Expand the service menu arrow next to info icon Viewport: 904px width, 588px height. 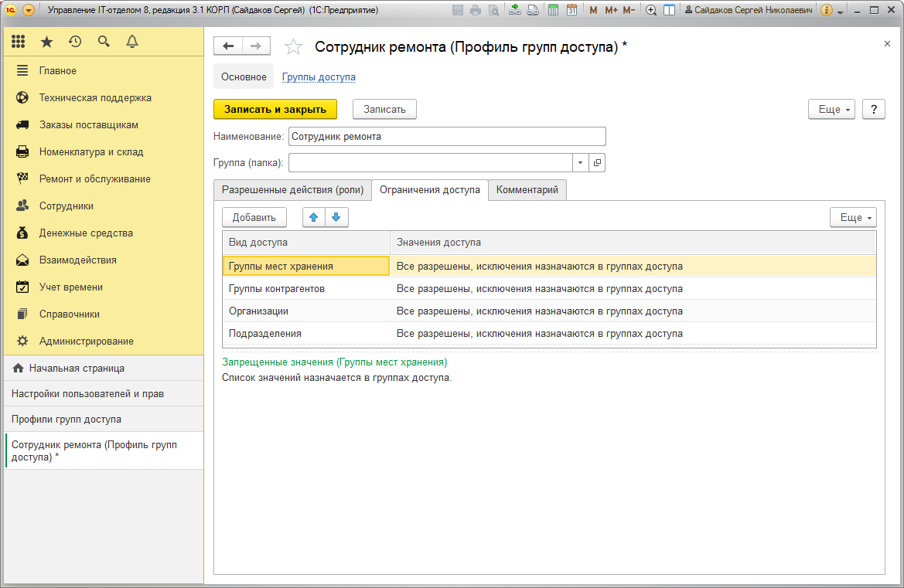pyautogui.click(x=840, y=12)
